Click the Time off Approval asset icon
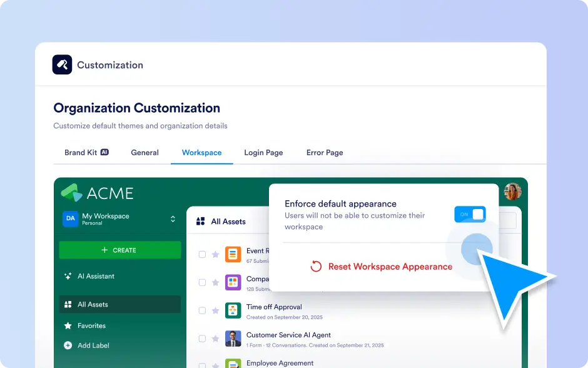Viewport: 588px width, 368px height. 233,310
